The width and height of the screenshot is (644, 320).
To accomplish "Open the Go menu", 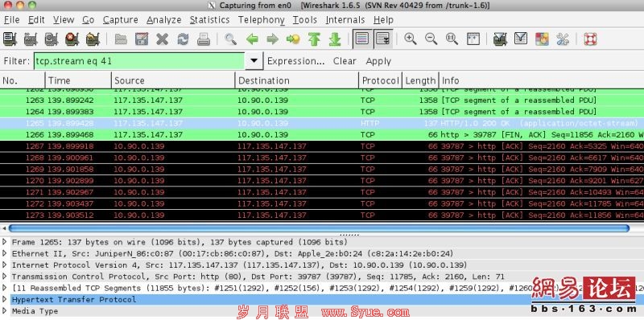I will coord(88,19).
